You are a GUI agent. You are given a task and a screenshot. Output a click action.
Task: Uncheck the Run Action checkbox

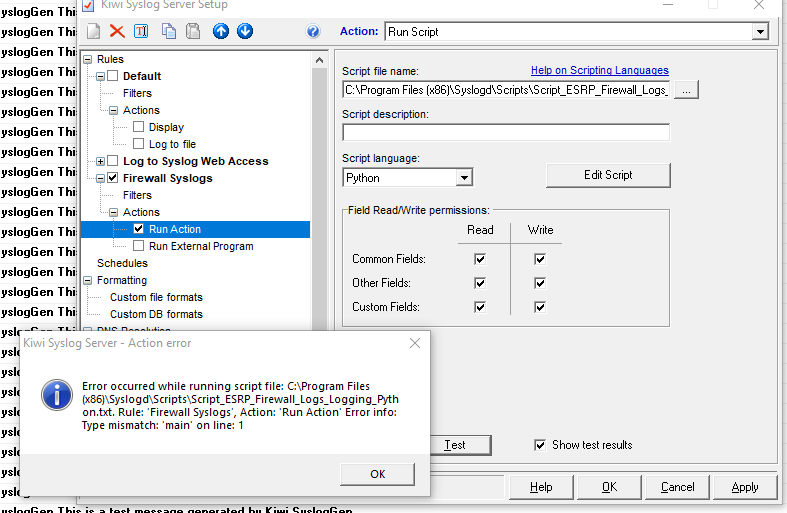tap(139, 229)
